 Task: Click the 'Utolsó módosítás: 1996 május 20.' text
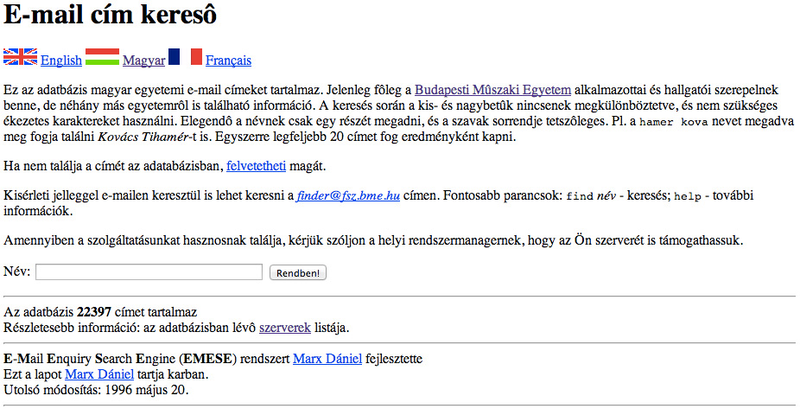(96, 390)
